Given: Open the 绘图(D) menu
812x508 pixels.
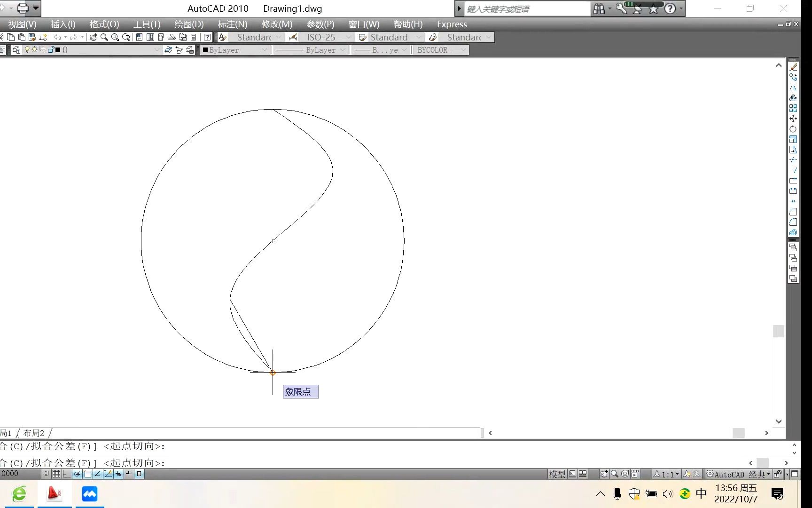Looking at the screenshot, I should (x=189, y=24).
